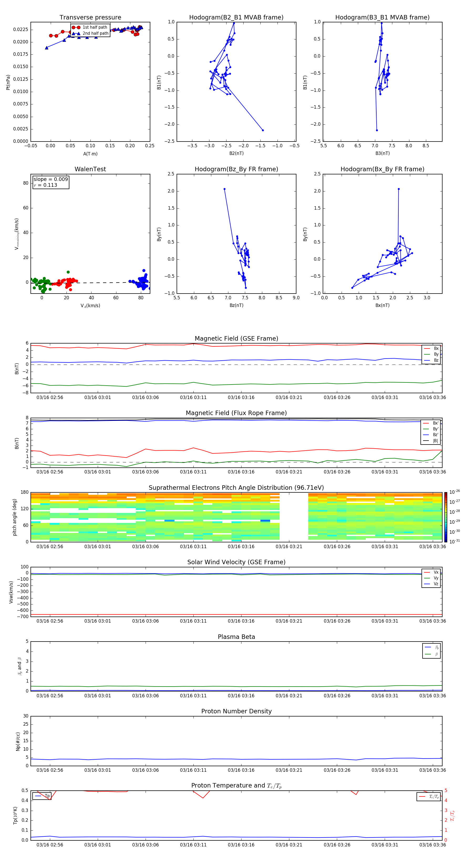Select the red "Bx" entry in the GSE magnetic field legend
The width and height of the screenshot is (473, 868).
coord(431,349)
